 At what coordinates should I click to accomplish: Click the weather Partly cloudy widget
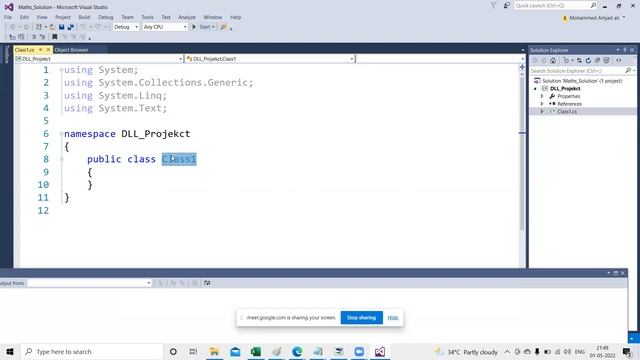coord(466,352)
